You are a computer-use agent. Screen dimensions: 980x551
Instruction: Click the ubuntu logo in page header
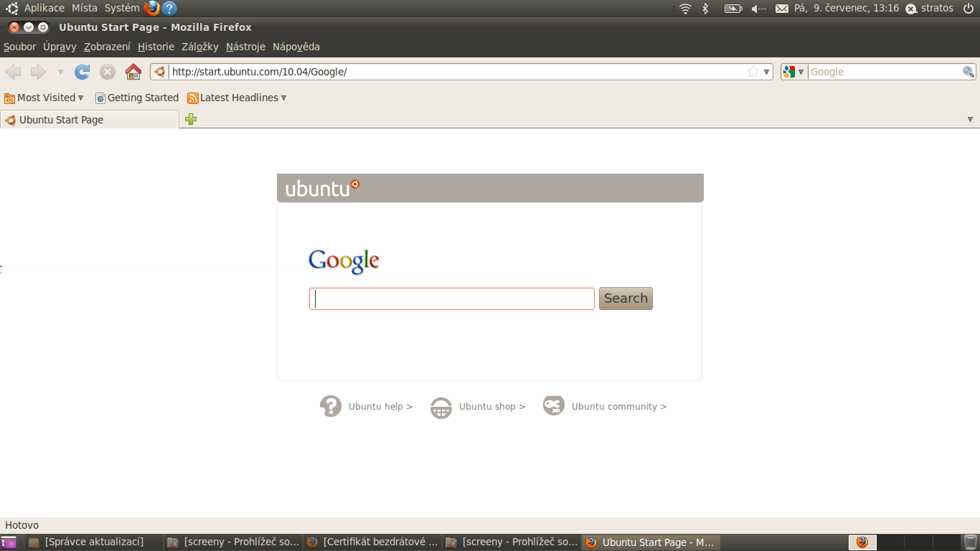pos(322,188)
